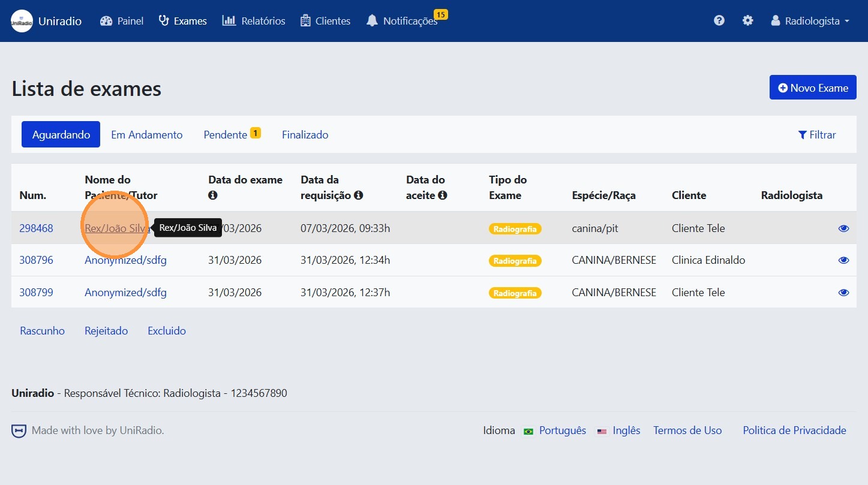The image size is (868, 485).
Task: Open the Rex/João Silva patient link
Action: 116,228
